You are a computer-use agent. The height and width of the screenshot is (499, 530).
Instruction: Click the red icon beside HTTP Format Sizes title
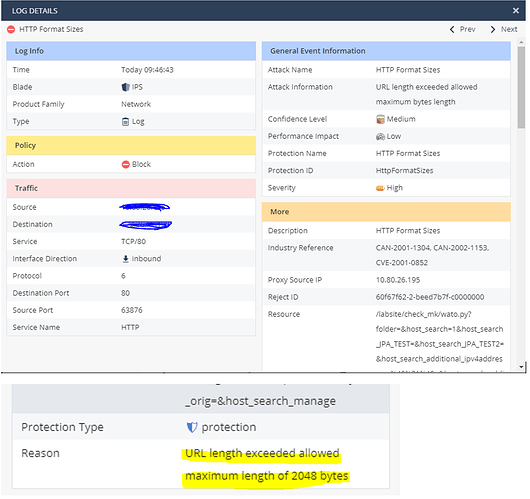pyautogui.click(x=11, y=29)
